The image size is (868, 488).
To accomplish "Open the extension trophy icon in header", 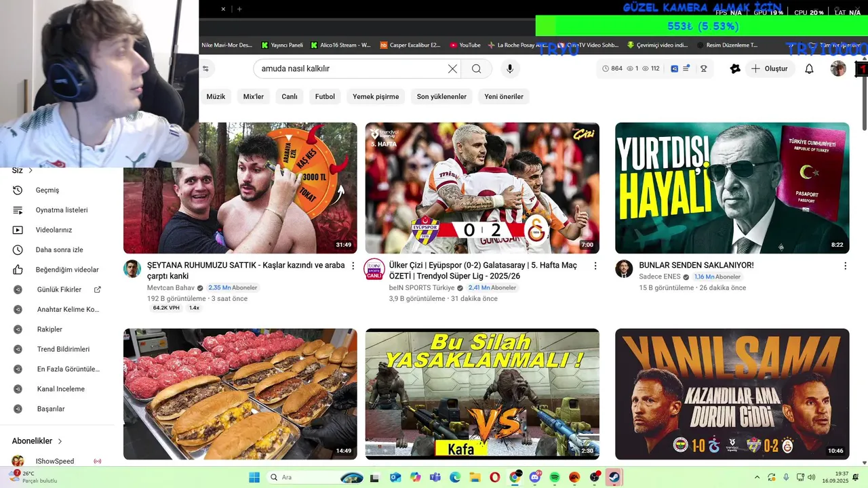I will tap(704, 68).
